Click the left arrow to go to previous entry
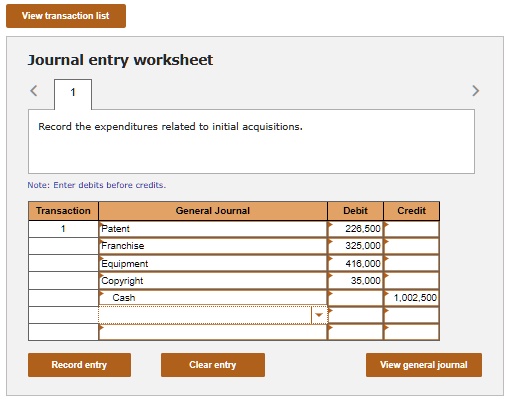 click(34, 91)
